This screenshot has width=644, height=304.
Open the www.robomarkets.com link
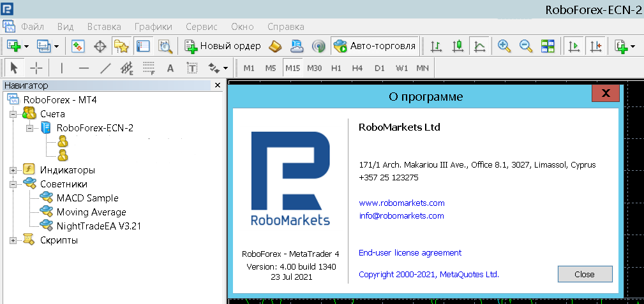[x=401, y=203]
